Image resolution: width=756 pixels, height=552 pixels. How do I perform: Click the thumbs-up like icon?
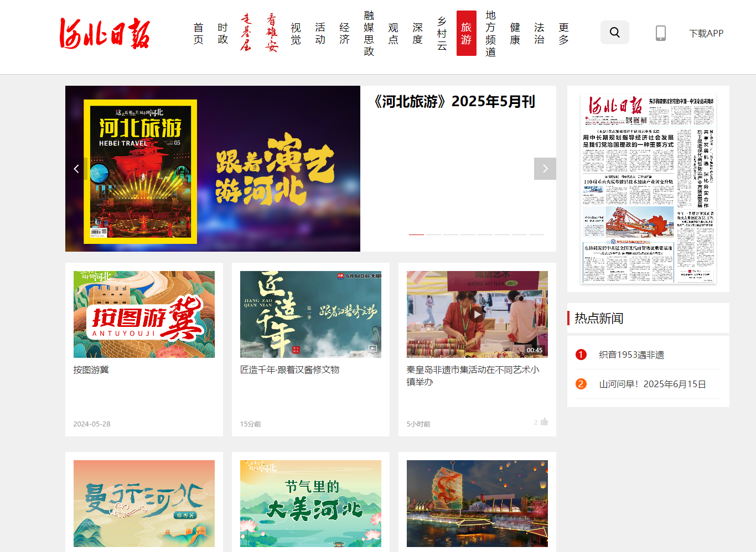544,422
